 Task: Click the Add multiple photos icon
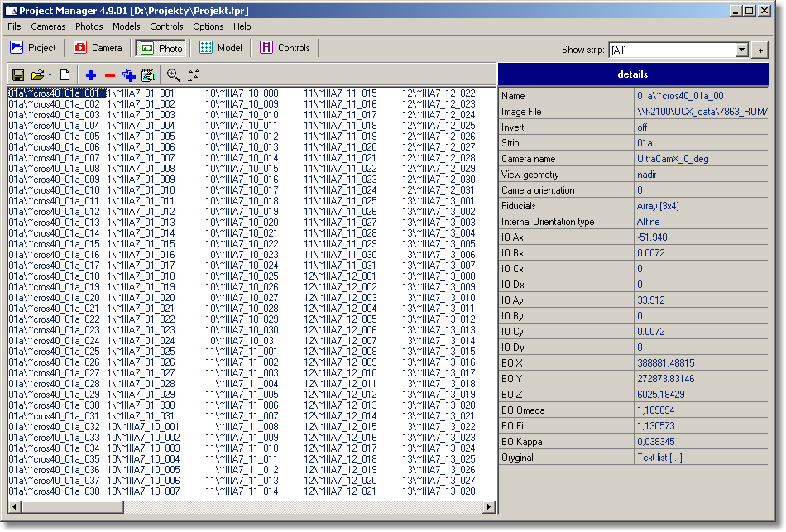pyautogui.click(x=129, y=75)
